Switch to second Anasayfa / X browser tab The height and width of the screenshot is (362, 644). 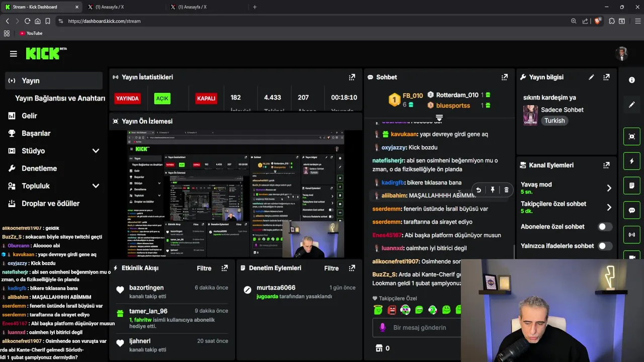207,7
